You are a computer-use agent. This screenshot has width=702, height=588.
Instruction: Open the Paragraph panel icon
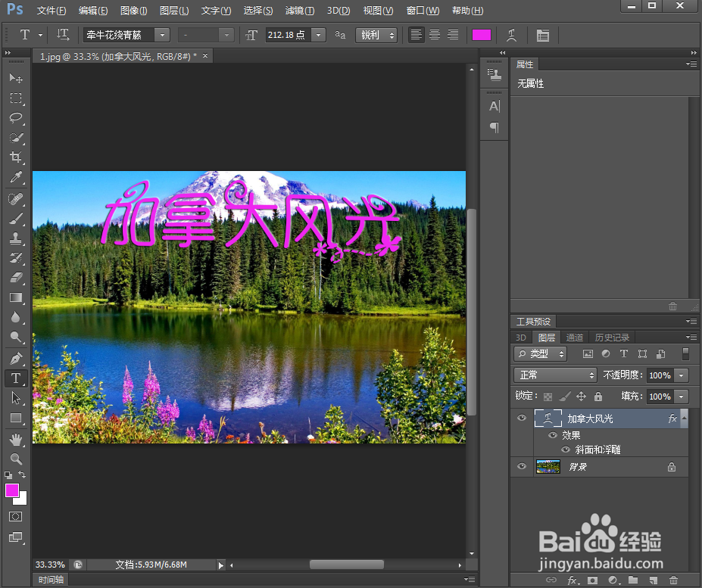click(495, 128)
